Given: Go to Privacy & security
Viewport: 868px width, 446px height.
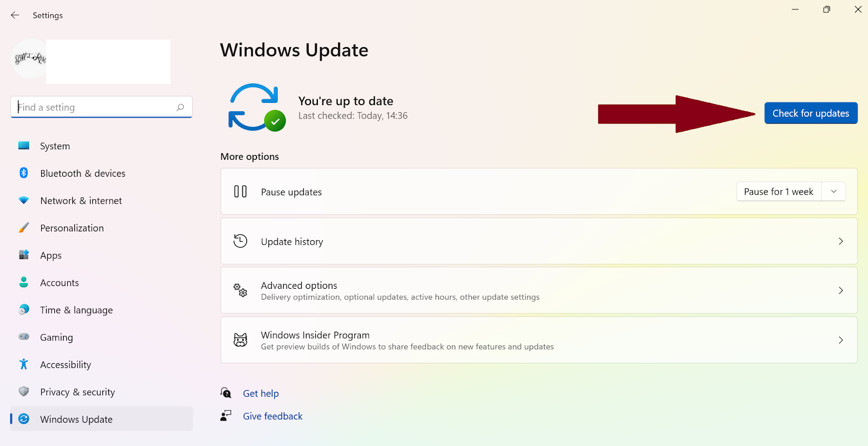Looking at the screenshot, I should click(101, 392).
